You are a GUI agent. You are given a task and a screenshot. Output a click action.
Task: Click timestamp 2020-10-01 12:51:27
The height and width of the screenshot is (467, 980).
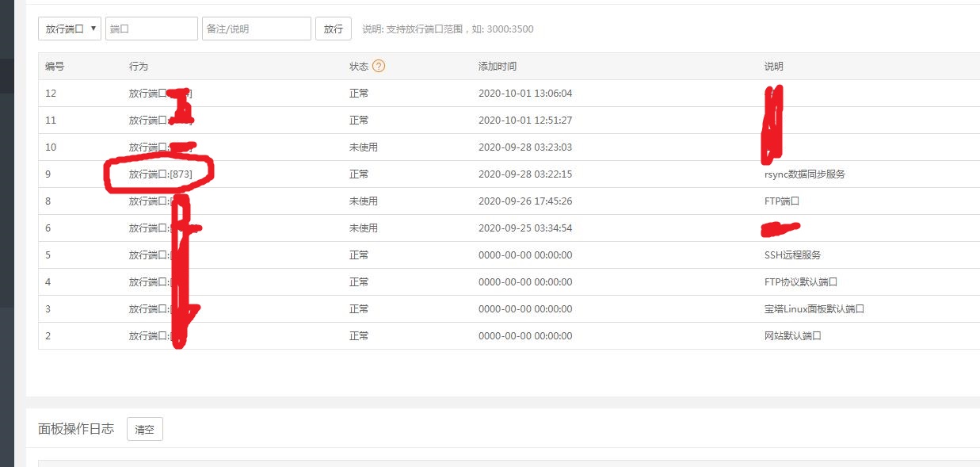(525, 120)
